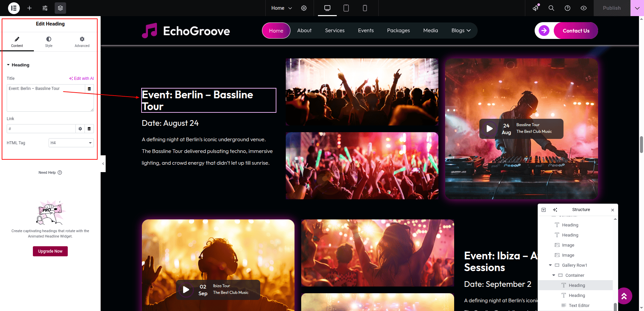This screenshot has width=644, height=311.
Task: Collapse the Heading section in panel
Action: pos(8,65)
